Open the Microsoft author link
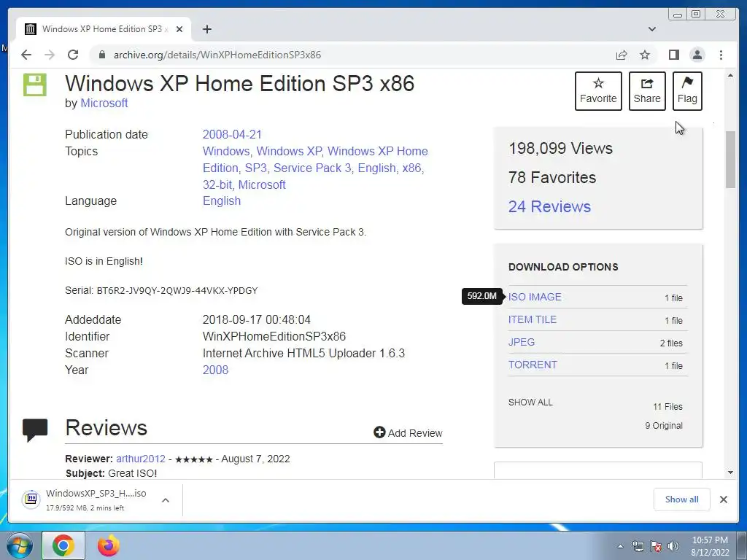Image resolution: width=747 pixels, height=560 pixels. click(x=104, y=103)
